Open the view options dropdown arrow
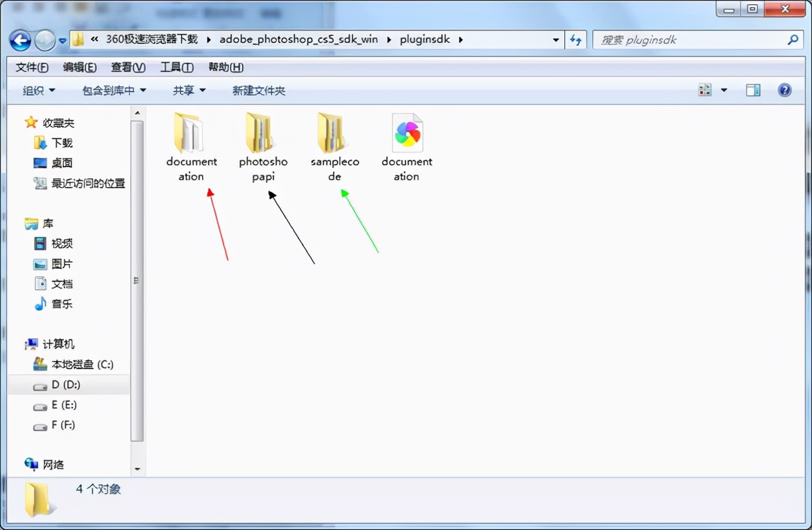This screenshot has width=812, height=530. tap(724, 90)
